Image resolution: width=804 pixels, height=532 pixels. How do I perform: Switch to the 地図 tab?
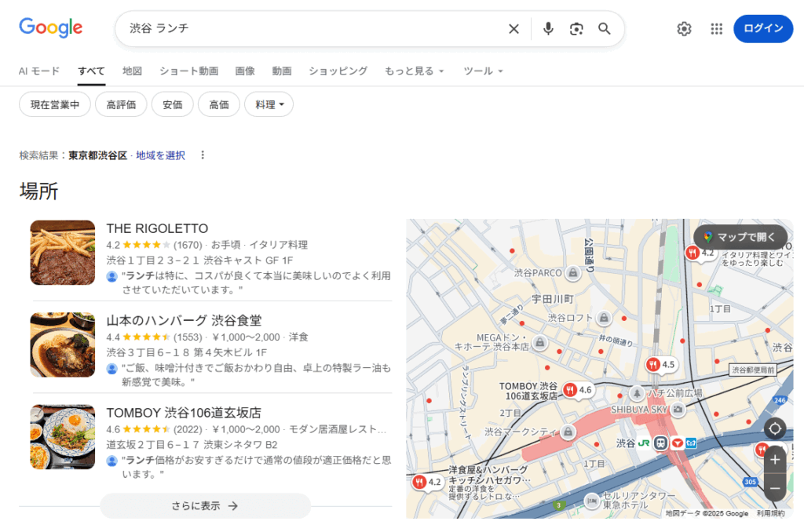[132, 71]
